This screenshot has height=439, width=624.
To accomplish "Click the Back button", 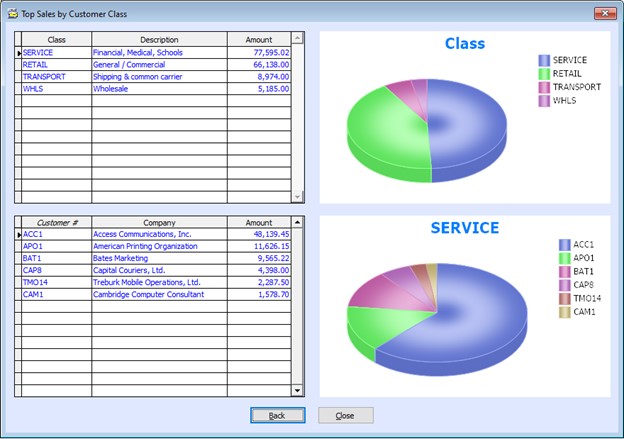I will (277, 415).
